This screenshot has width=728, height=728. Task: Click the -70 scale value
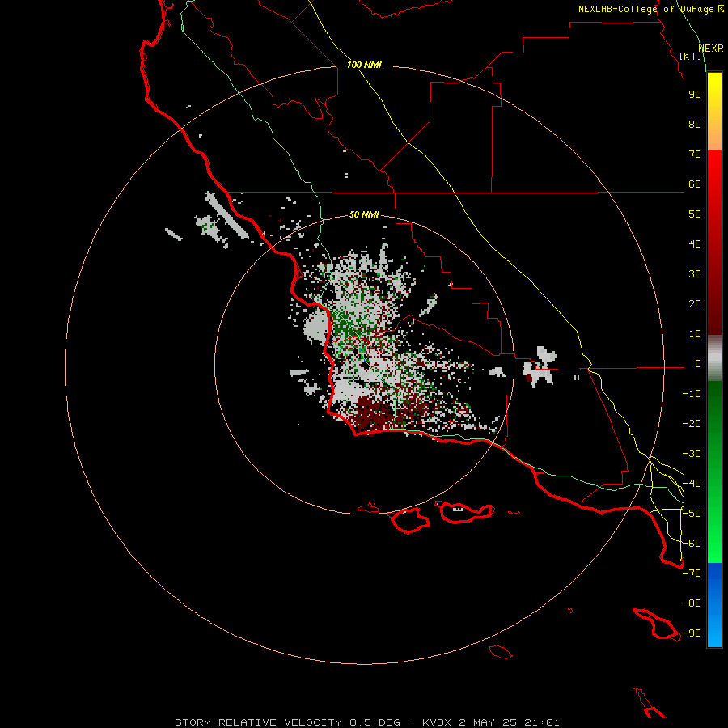[692, 574]
